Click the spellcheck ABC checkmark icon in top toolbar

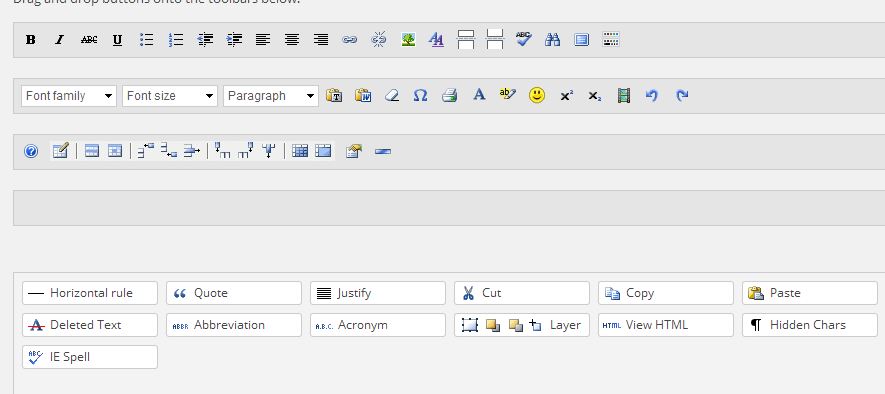524,40
